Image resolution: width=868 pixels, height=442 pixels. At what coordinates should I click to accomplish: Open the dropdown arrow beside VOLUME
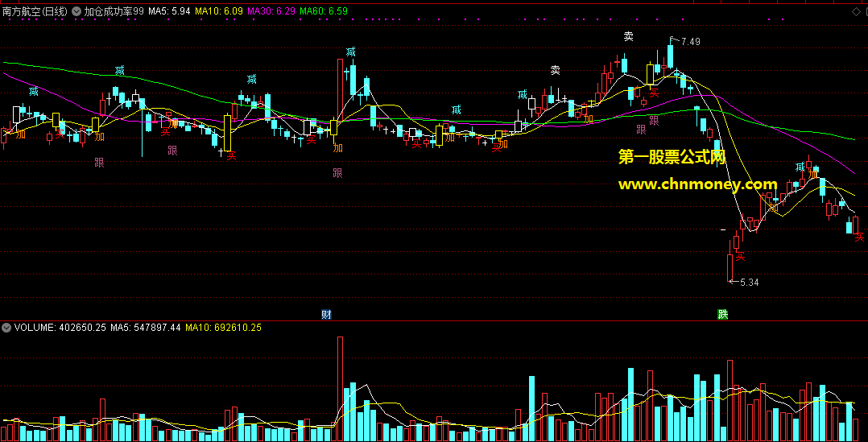coord(6,328)
